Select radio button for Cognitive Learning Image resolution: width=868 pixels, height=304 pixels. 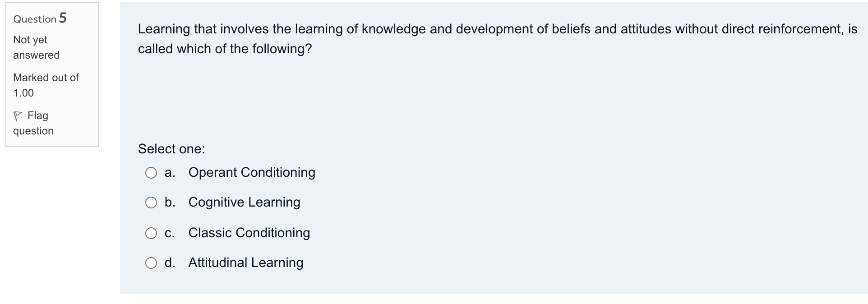tap(151, 203)
